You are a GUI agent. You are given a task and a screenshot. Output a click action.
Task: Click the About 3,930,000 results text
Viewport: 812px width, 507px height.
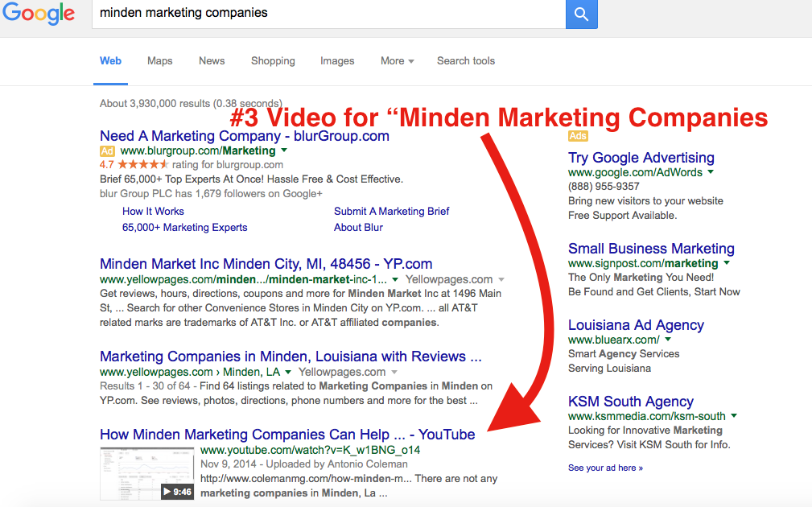coord(191,104)
